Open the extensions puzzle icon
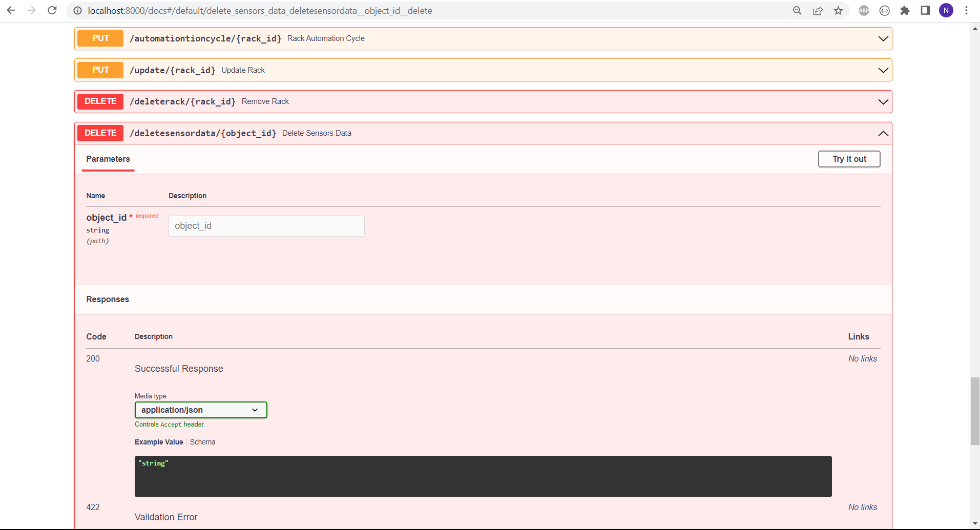This screenshot has width=980, height=530. pyautogui.click(x=905, y=10)
